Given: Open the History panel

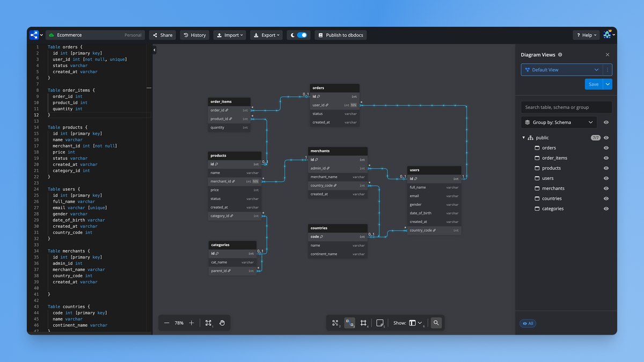Looking at the screenshot, I should click(195, 35).
